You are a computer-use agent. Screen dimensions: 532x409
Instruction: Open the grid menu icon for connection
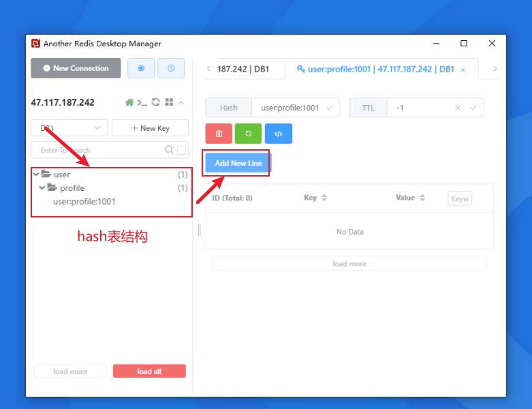coord(169,102)
